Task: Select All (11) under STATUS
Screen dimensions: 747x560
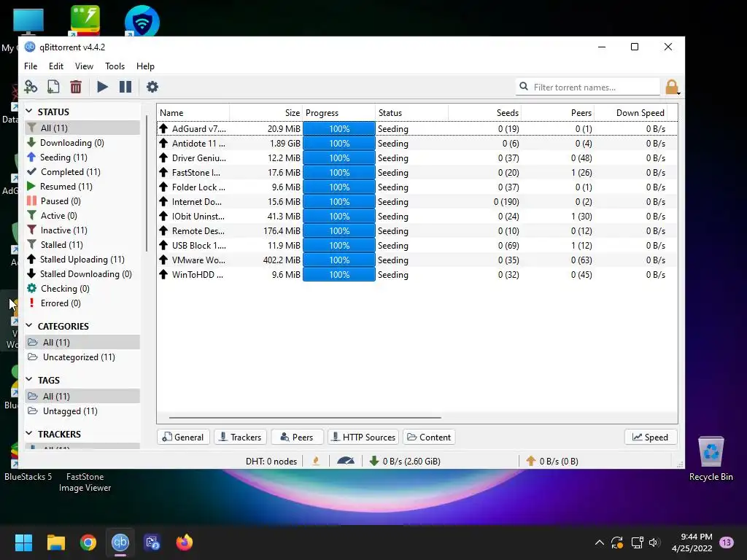Action: pyautogui.click(x=82, y=128)
